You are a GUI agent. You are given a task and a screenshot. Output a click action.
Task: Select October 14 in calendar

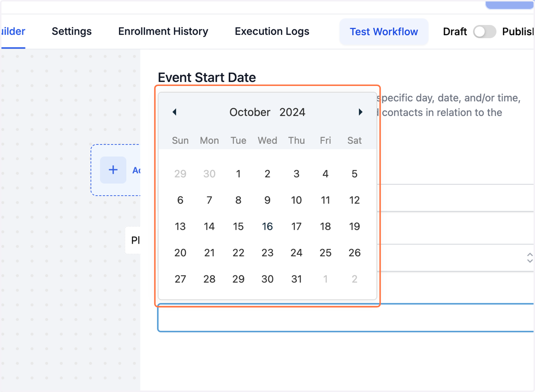(210, 226)
